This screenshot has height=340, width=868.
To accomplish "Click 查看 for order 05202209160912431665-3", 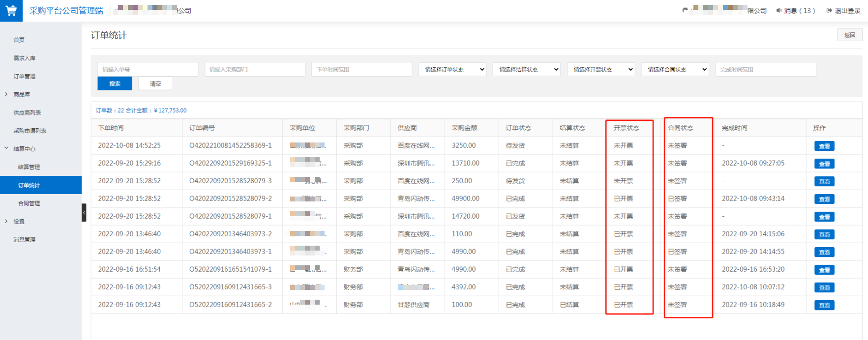I will click(824, 287).
